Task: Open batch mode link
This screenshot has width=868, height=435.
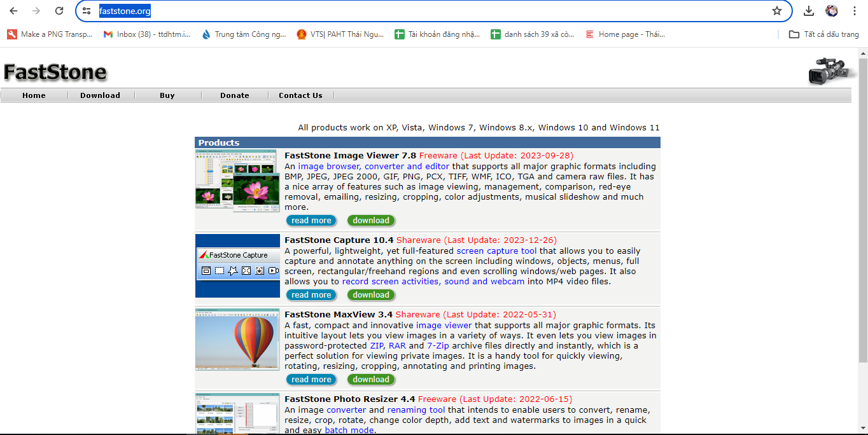Action: click(x=349, y=431)
